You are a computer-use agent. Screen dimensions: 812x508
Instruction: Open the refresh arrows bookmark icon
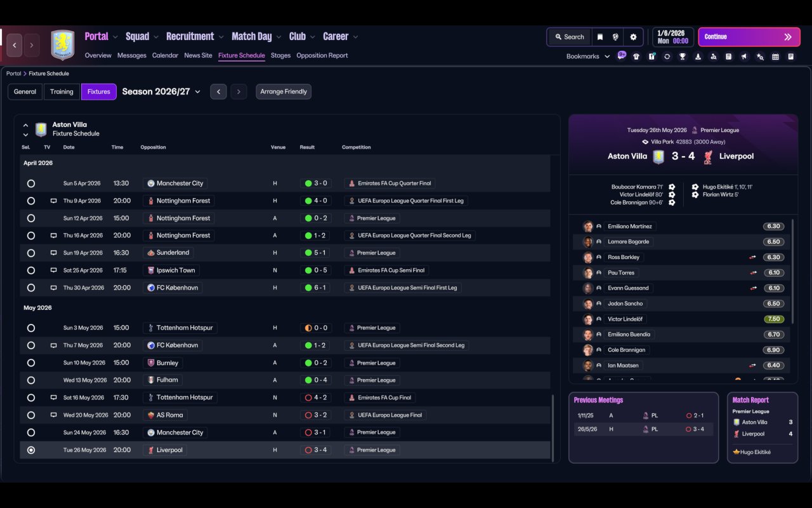click(x=667, y=57)
